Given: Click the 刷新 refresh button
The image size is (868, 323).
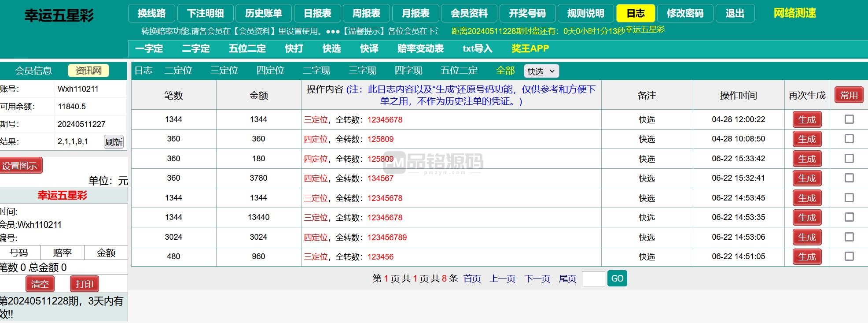Looking at the screenshot, I should click(114, 142).
